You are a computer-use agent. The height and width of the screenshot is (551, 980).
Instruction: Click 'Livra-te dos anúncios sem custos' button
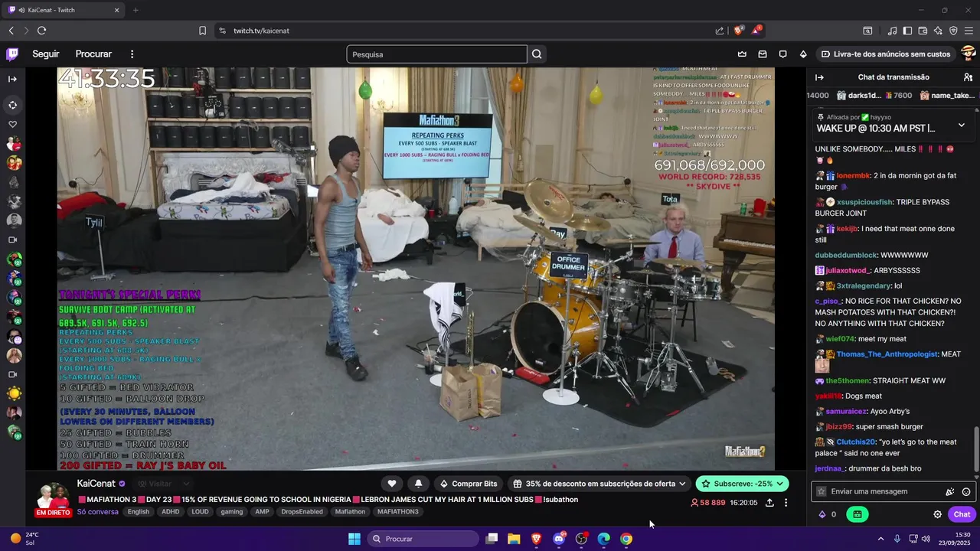(885, 54)
